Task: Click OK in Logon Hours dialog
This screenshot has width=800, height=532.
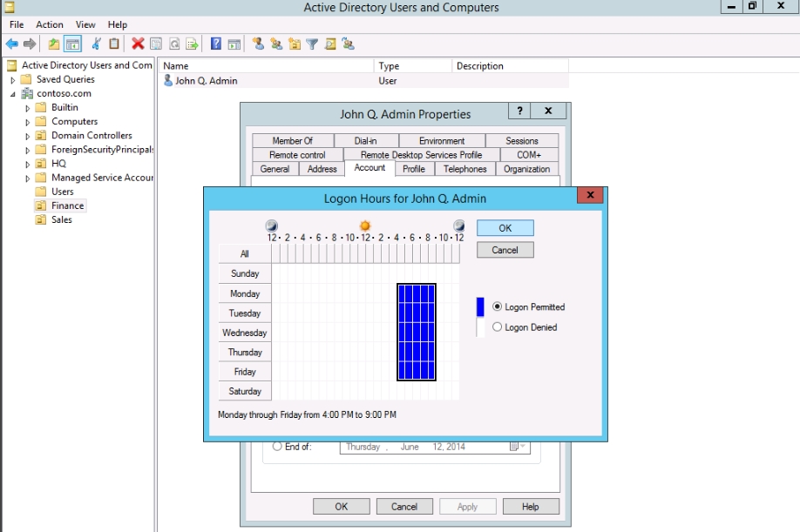Action: click(505, 227)
